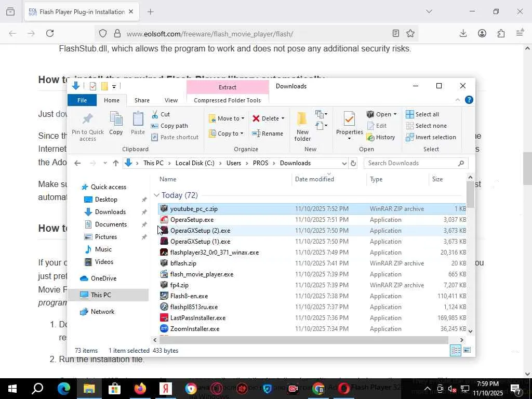Open the Firefox downloads panel

click(x=463, y=33)
